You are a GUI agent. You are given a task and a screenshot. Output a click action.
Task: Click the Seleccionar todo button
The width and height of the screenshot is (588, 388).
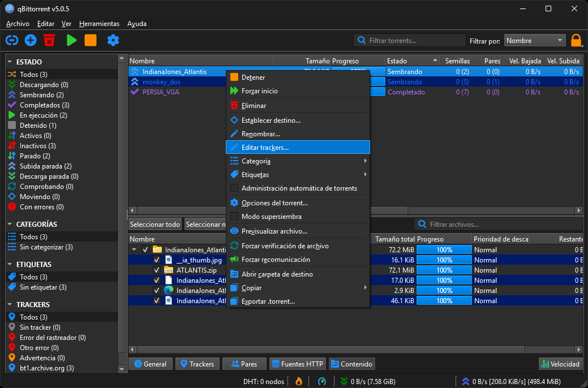[x=155, y=225]
